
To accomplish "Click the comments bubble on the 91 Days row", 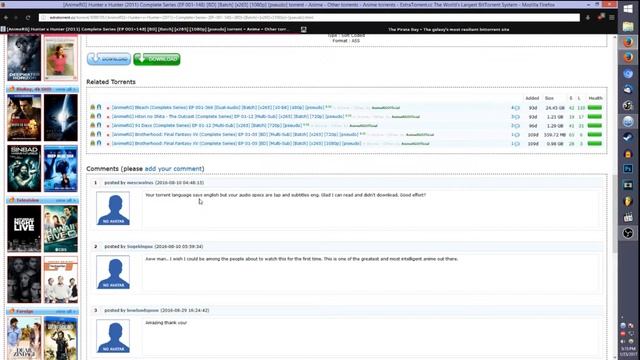I will [516, 126].
